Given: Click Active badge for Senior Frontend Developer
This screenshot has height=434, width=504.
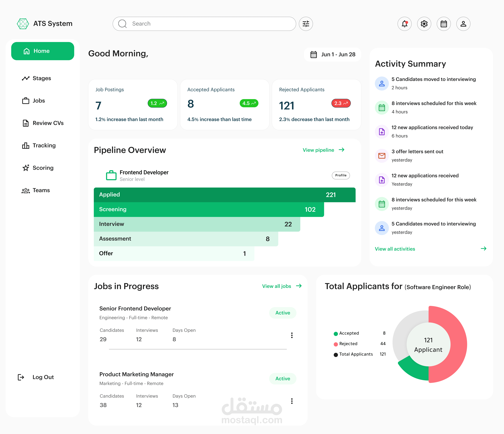Looking at the screenshot, I should point(283,313).
